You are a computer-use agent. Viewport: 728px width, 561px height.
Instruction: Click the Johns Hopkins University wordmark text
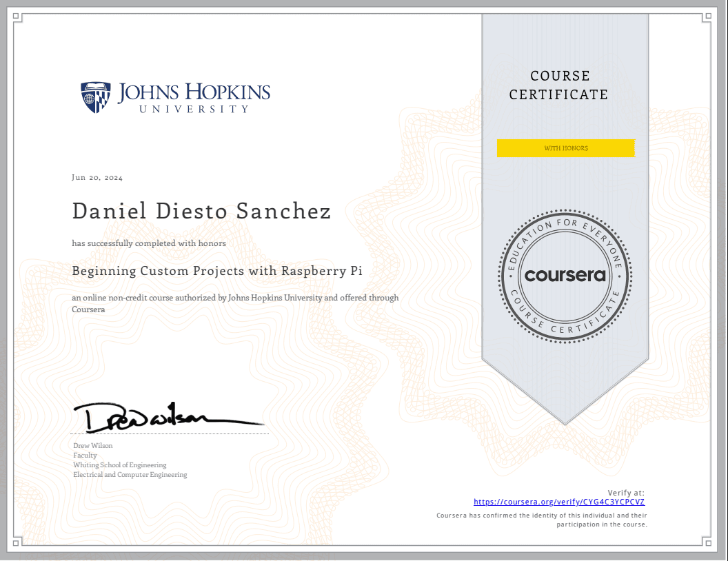pyautogui.click(x=194, y=97)
